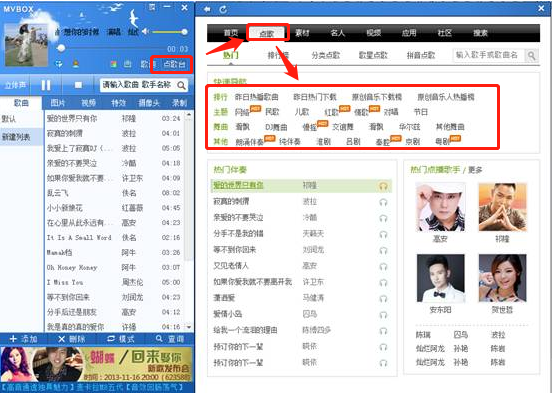Click headphone icon for 爱的世界只有你
This screenshot has width=553, height=395.
pos(383,186)
